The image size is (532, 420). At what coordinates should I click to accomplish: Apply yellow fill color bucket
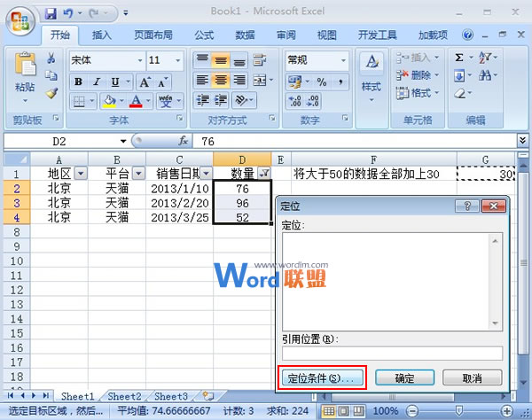[109, 101]
